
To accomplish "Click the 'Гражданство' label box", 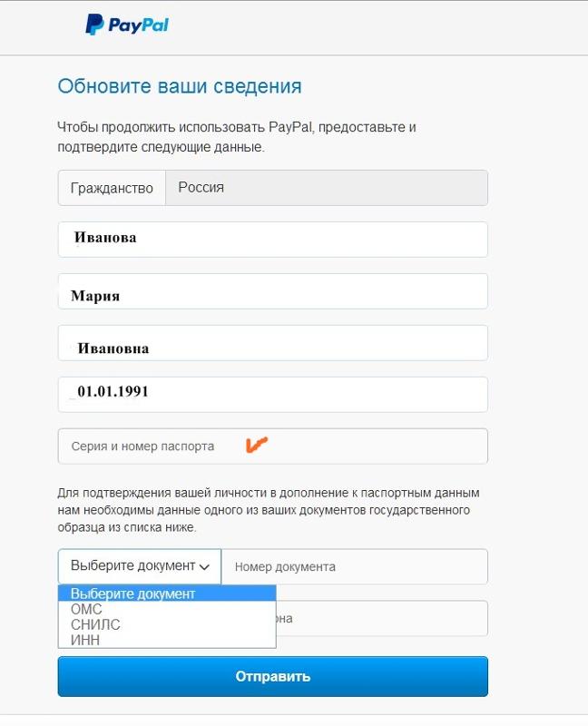I will tap(112, 188).
